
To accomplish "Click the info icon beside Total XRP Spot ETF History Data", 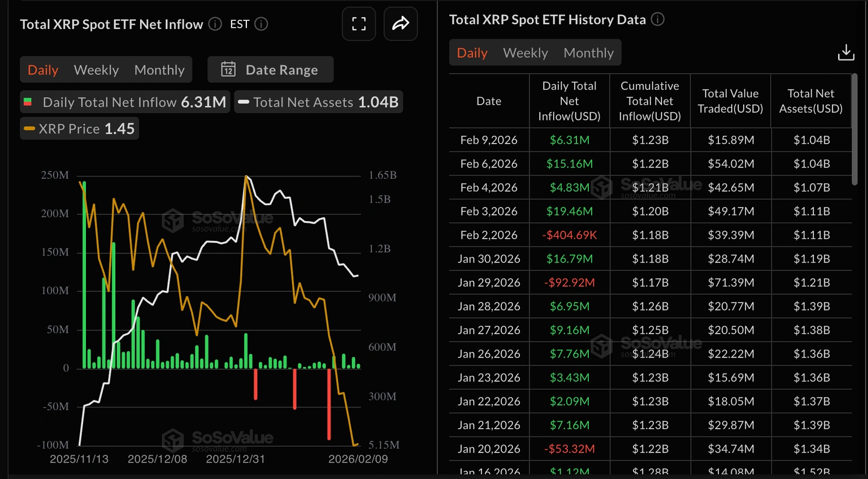I will pyautogui.click(x=657, y=19).
